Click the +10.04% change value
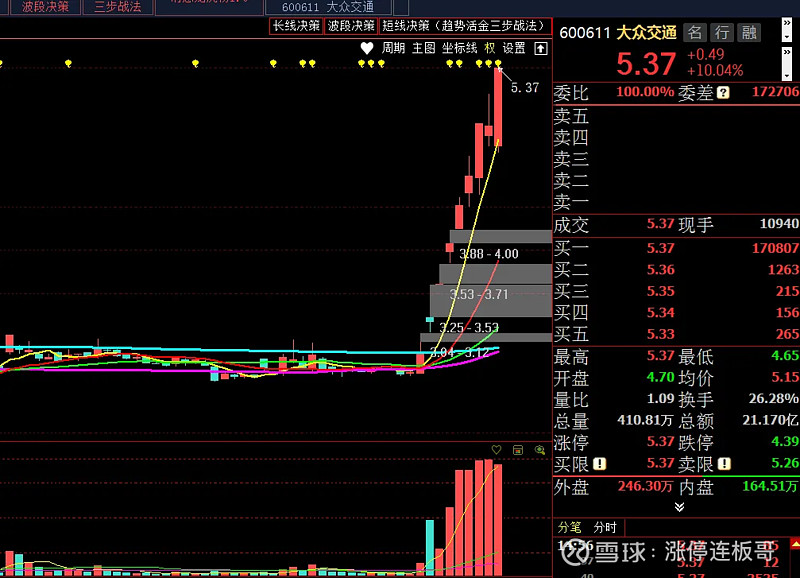Screen dimensions: 800x578 tap(715, 70)
